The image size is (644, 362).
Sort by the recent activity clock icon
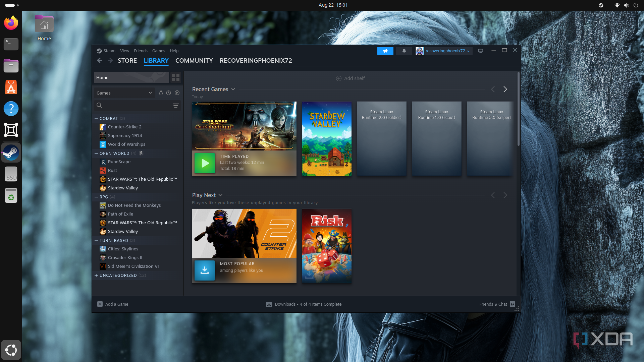click(169, 93)
